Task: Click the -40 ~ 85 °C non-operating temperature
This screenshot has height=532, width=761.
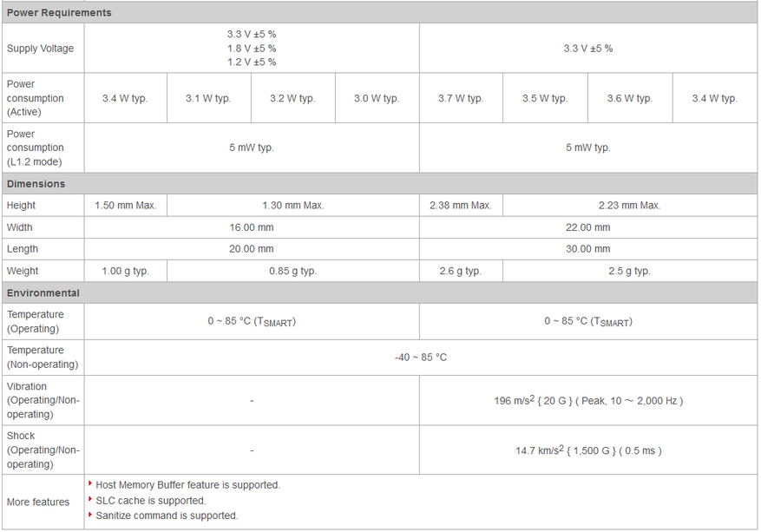Action: coord(421,358)
